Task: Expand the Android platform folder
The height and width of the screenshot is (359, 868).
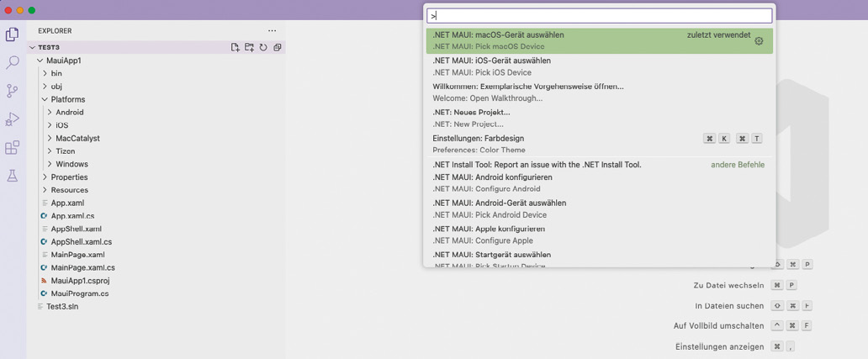Action: pyautogui.click(x=50, y=113)
